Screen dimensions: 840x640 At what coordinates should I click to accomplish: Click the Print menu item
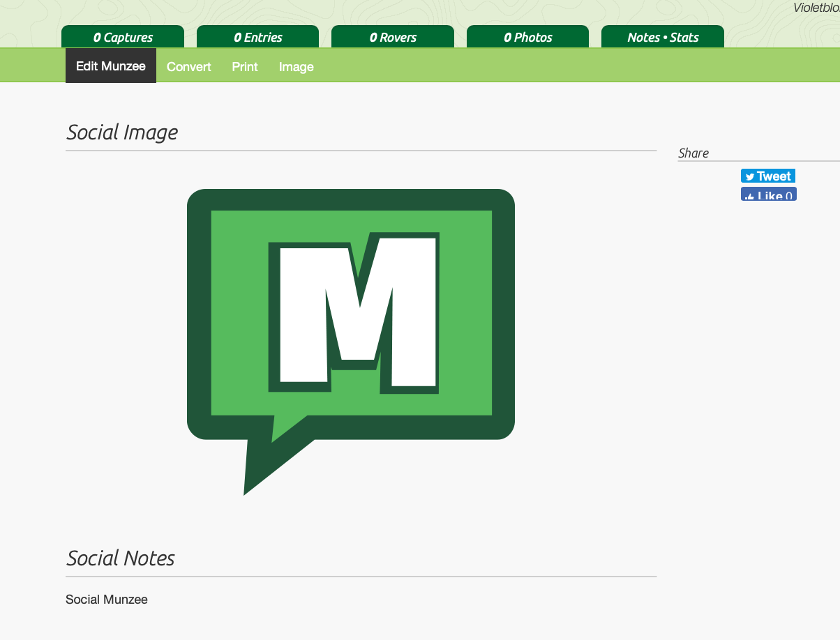245,67
